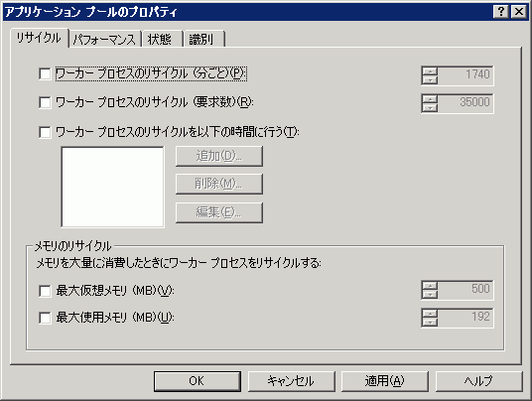Confirm with the OK button
This screenshot has width=532, height=401.
click(x=198, y=381)
